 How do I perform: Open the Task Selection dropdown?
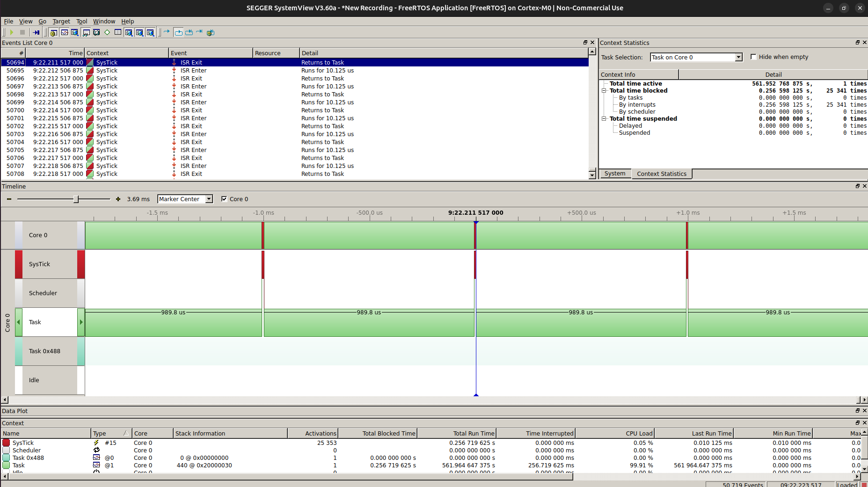coord(738,57)
